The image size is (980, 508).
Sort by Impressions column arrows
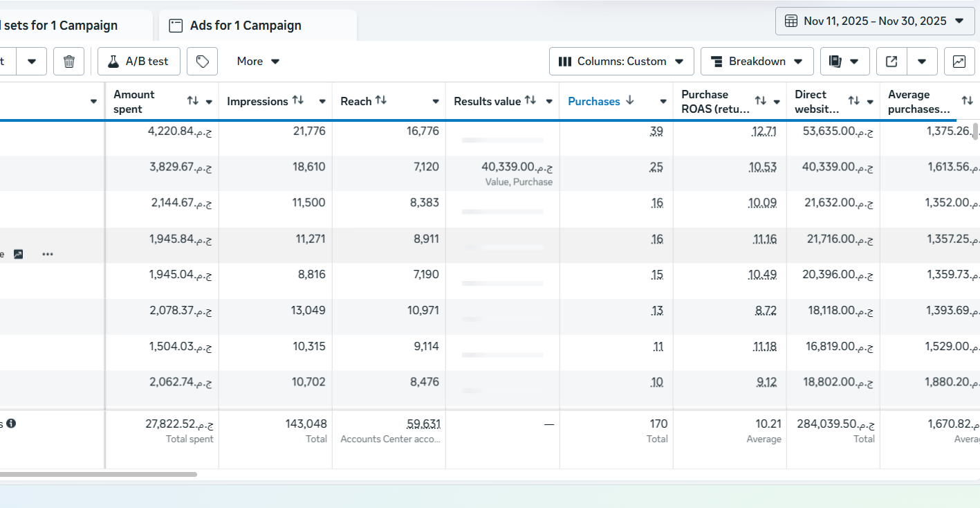click(298, 100)
